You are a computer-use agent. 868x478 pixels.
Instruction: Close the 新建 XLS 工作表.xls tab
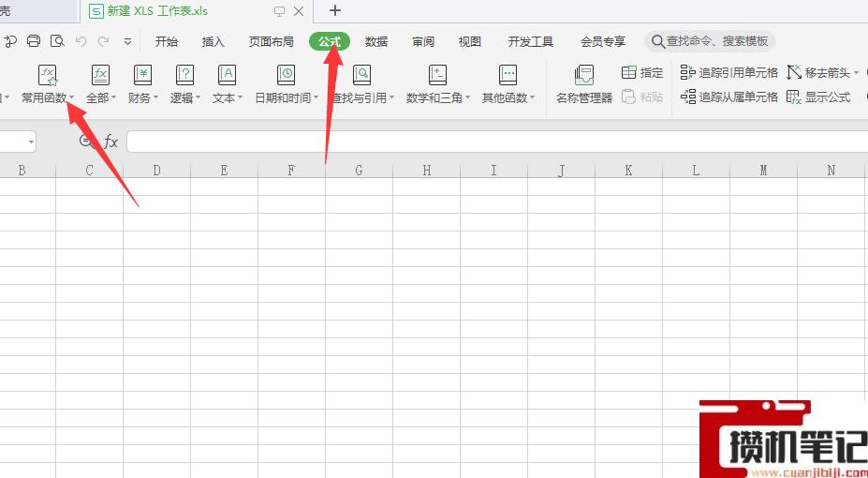click(x=299, y=11)
